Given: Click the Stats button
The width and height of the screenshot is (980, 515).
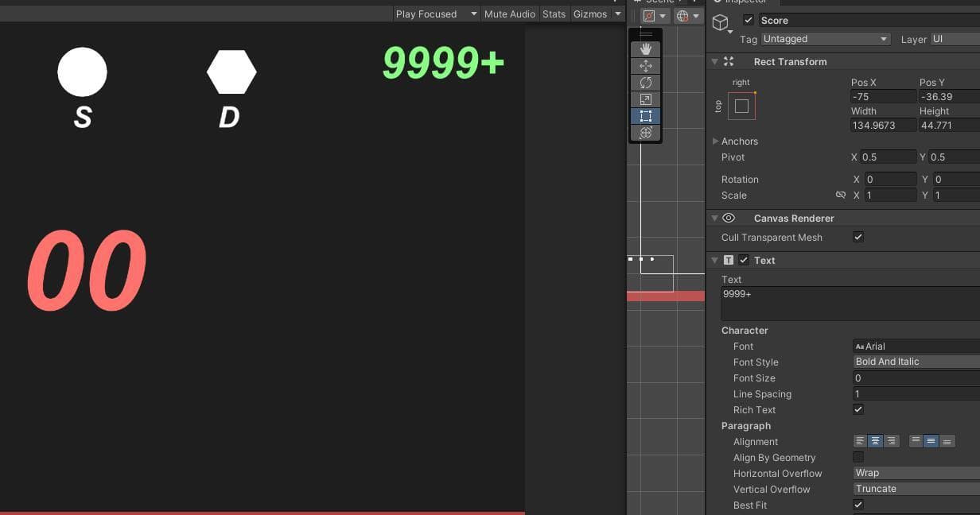Looking at the screenshot, I should coord(554,14).
